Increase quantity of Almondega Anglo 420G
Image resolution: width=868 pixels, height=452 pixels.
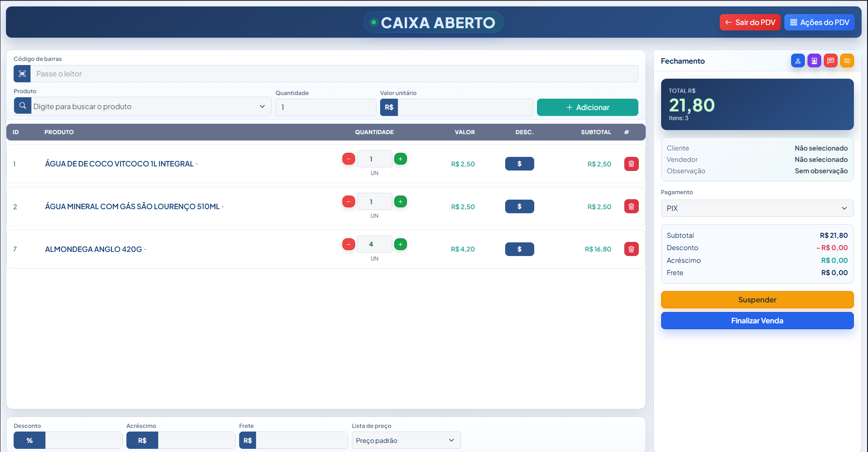[401, 244]
